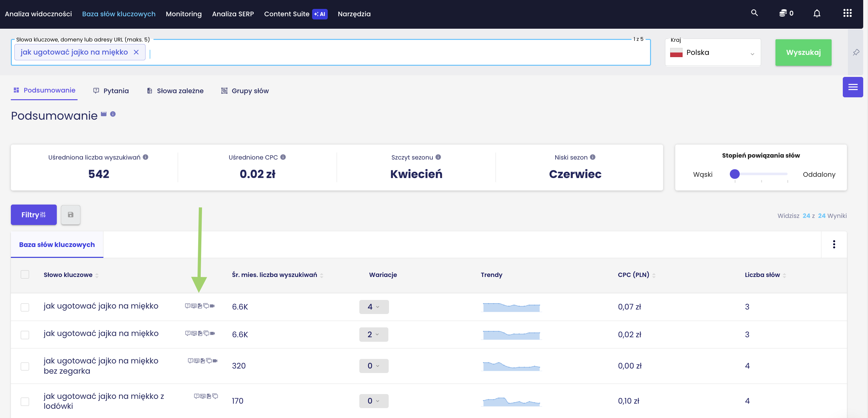Click the Content Suite menu item
Viewport: 868px width, 418px height.
[x=287, y=14]
